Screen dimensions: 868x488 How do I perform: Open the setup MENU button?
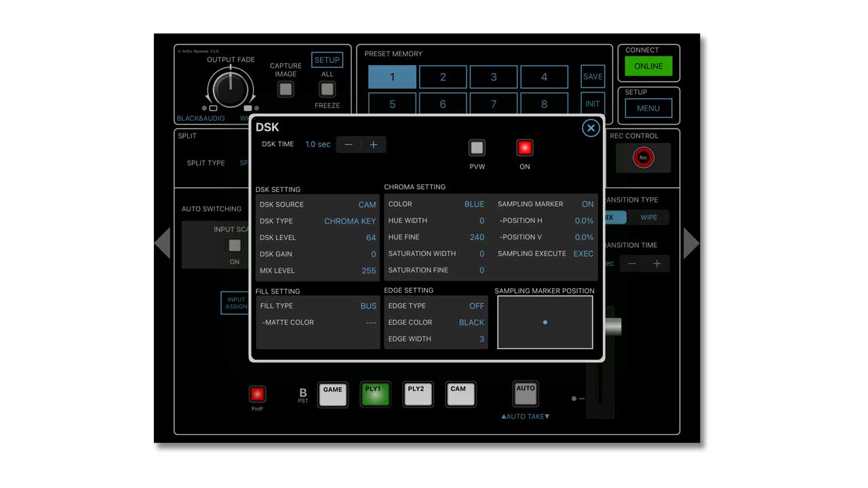tap(648, 108)
